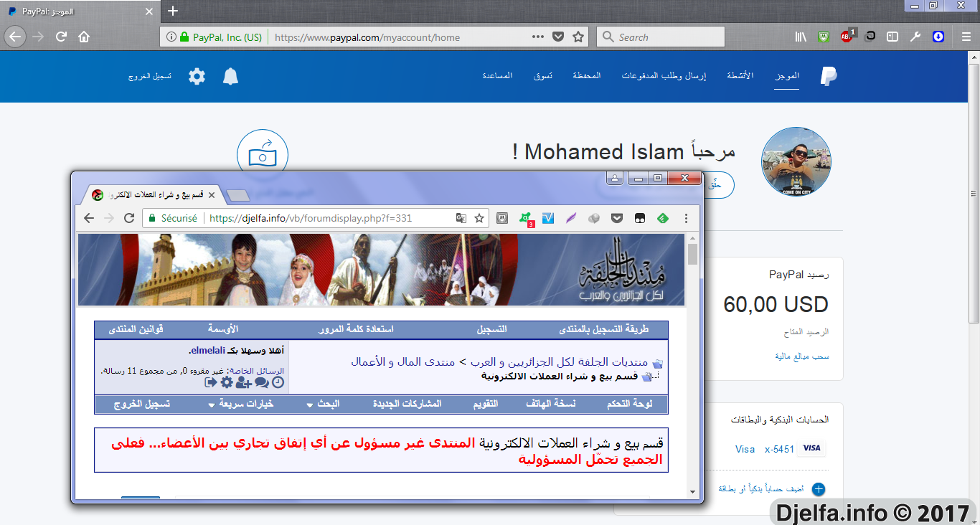Open Chrome three-dot menu
This screenshot has height=525, width=980.
(x=687, y=218)
